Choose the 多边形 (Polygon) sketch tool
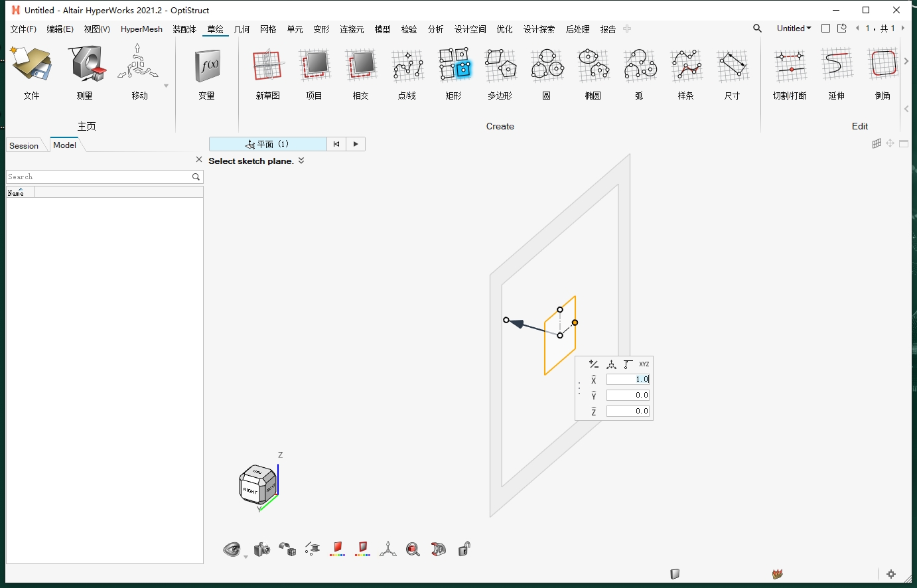 [x=500, y=74]
